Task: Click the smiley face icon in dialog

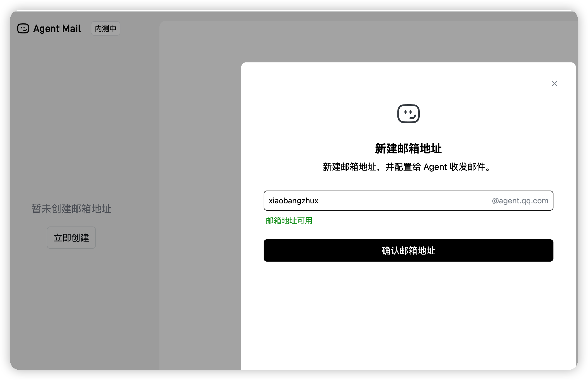Action: coord(408,114)
